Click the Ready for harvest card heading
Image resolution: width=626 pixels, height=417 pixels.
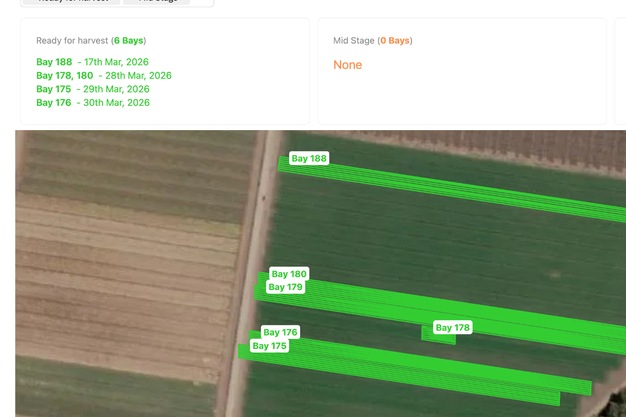click(x=72, y=41)
